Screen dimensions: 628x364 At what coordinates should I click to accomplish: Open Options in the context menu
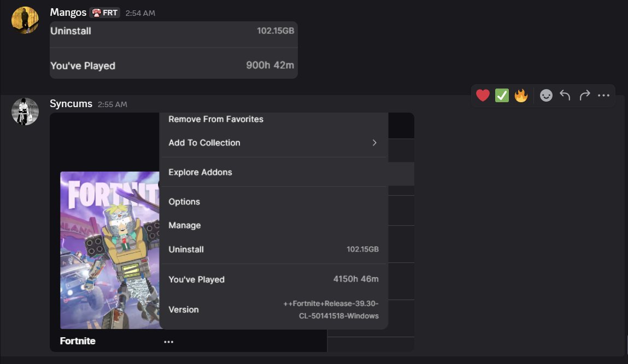(184, 202)
